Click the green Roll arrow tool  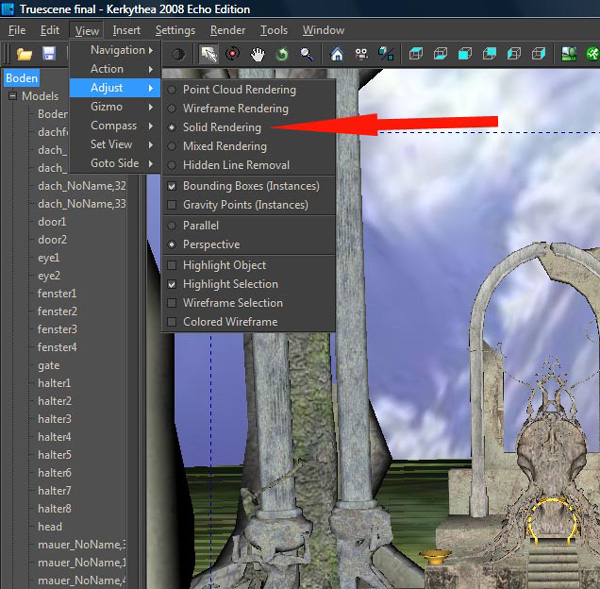[282, 54]
